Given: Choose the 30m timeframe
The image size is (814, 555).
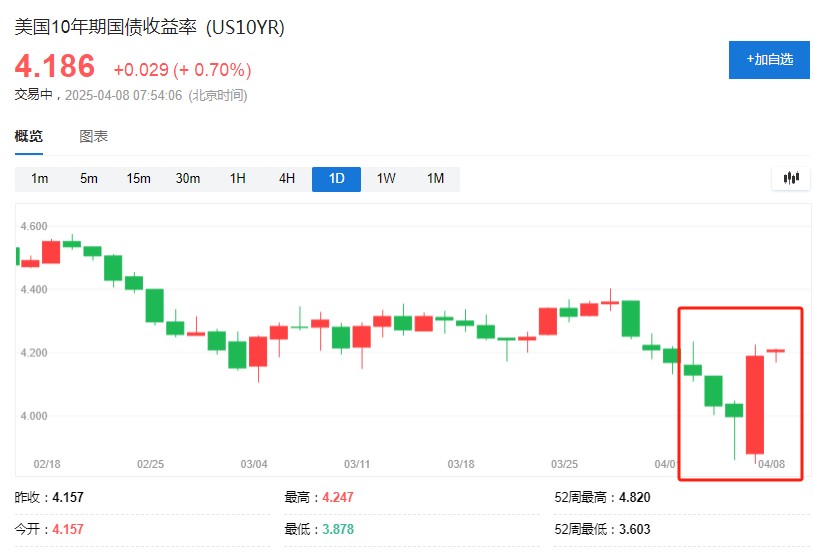Looking at the screenshot, I should point(188,179).
